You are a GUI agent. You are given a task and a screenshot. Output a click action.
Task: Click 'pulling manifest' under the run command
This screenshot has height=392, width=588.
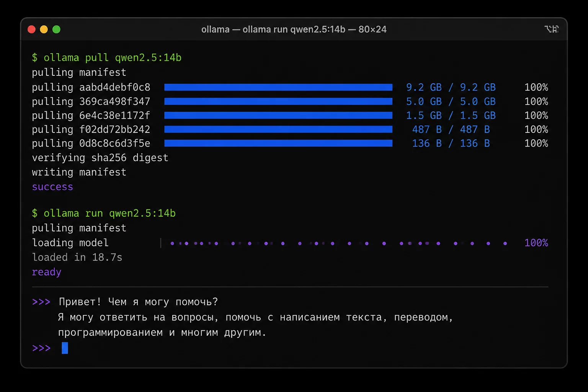tap(79, 228)
